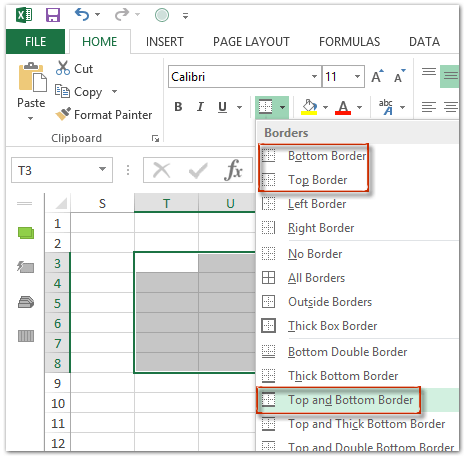
Task: Click the Paste clipboard icon
Action: pyautogui.click(x=32, y=77)
